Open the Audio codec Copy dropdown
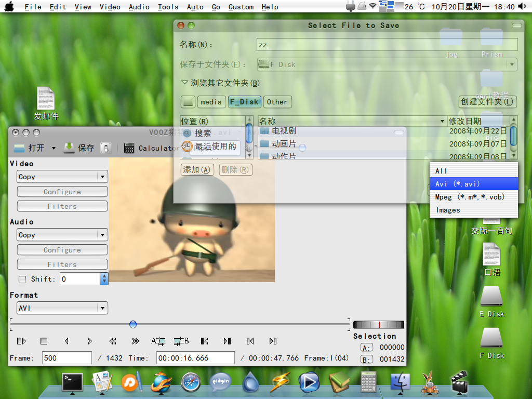The height and width of the screenshot is (399, 532). click(x=62, y=235)
